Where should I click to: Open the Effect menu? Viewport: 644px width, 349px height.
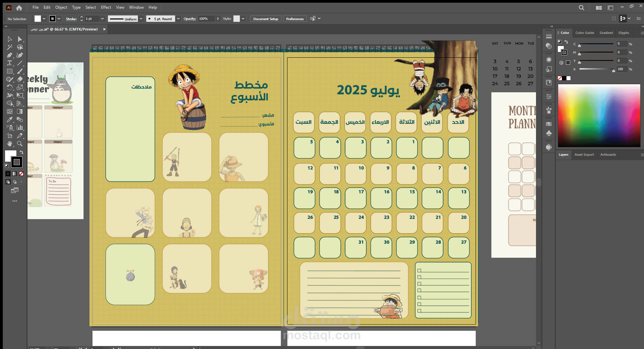tap(106, 7)
